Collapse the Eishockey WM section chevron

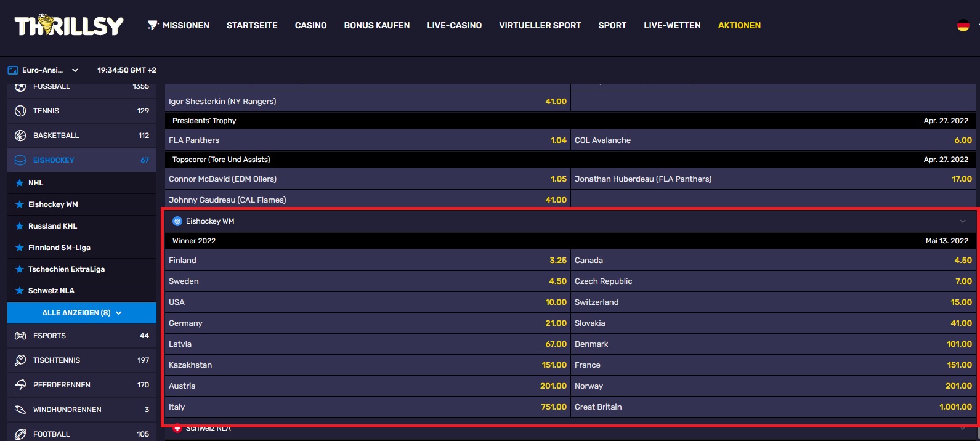click(x=963, y=221)
